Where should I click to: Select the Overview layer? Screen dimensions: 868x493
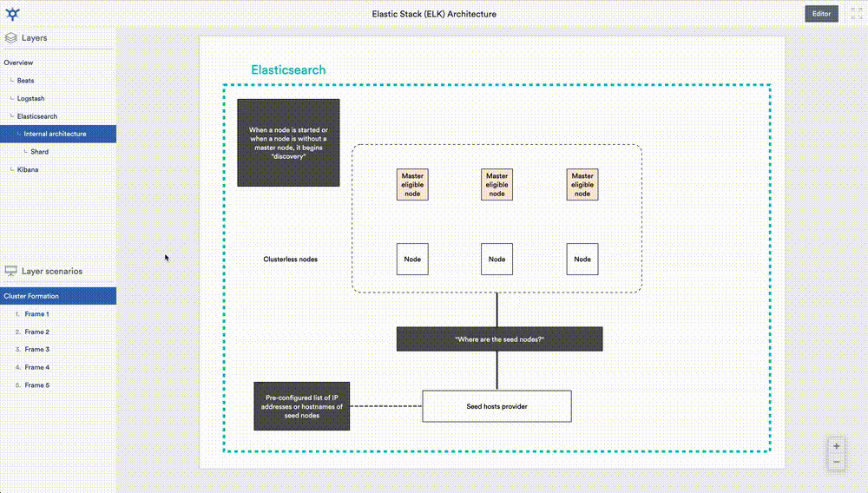coord(18,62)
